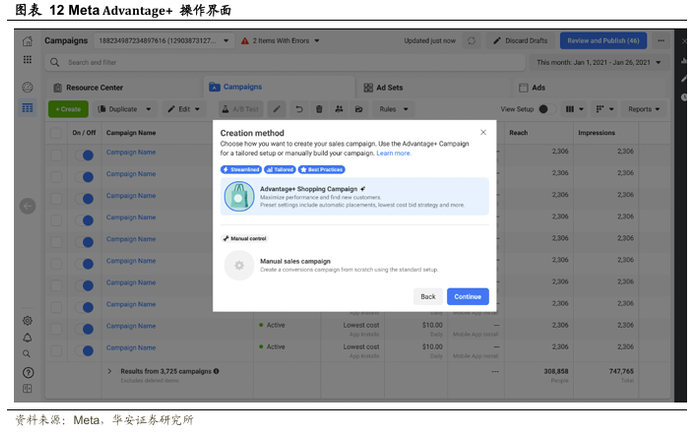
Task: Check the select-all header checkbox
Action: point(56,133)
